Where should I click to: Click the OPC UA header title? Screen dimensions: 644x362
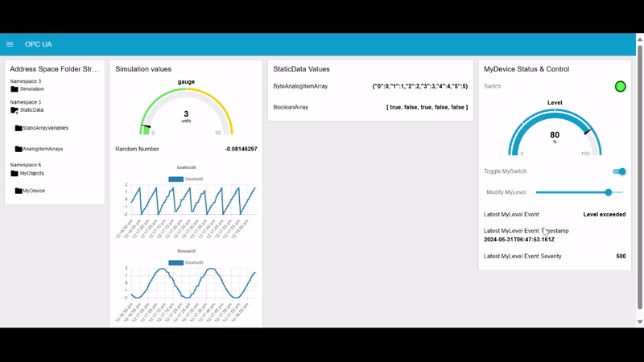39,44
